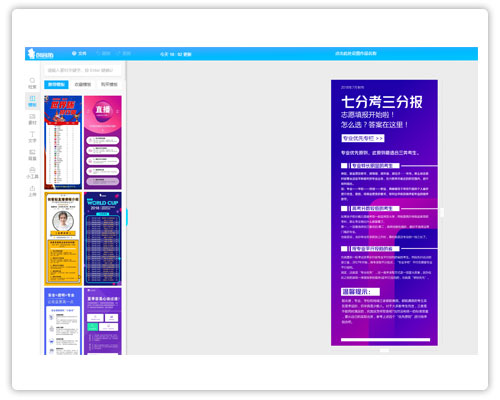
Task: Open the 背景 background sidebar icon
Action: [32, 155]
